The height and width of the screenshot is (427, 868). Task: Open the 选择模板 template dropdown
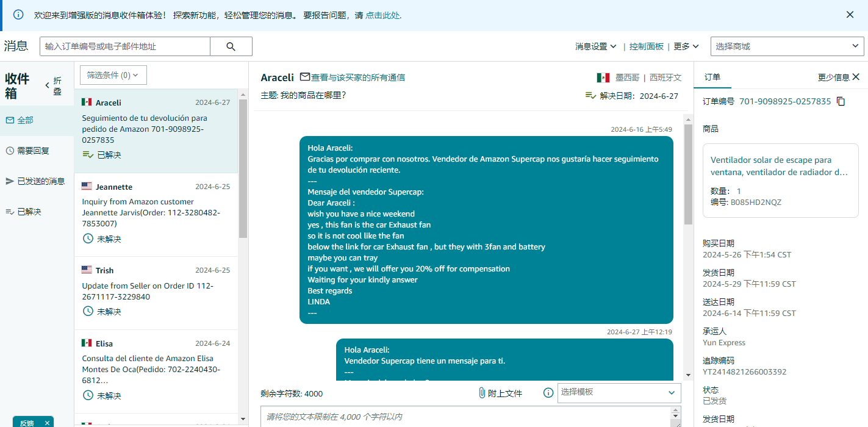[619, 392]
